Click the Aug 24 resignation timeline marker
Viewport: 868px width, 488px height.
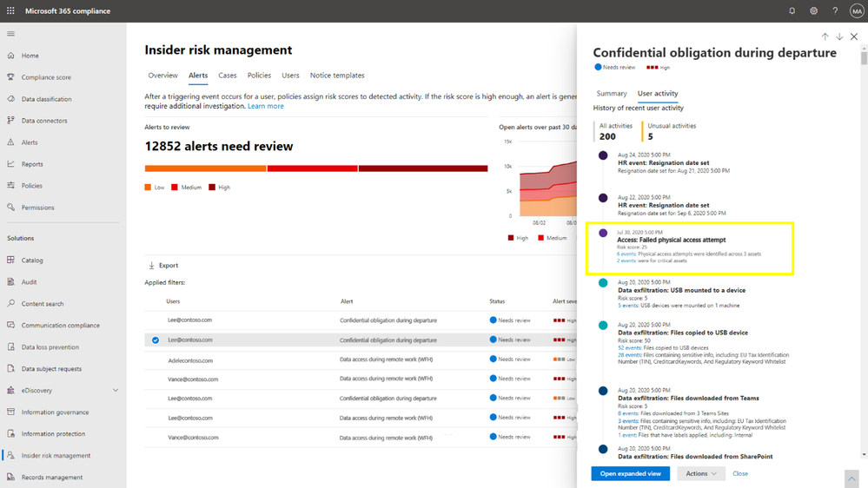[x=603, y=155]
